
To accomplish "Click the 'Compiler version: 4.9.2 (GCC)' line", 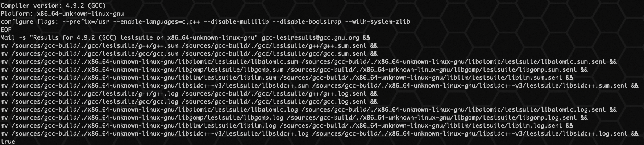I will (53, 5).
